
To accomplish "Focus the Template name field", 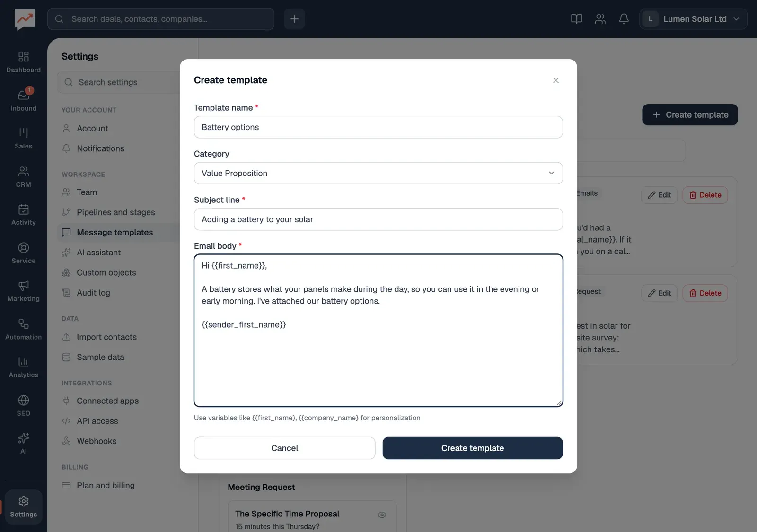I will point(378,127).
